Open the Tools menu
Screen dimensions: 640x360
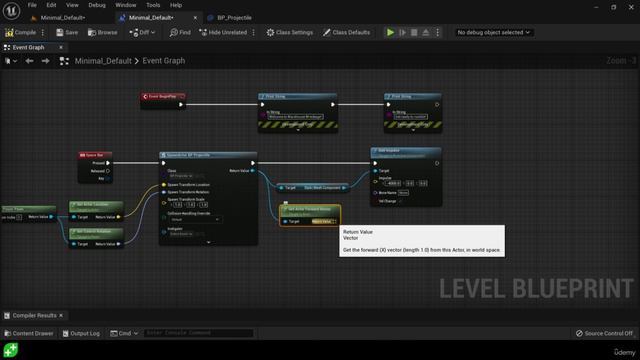153,5
